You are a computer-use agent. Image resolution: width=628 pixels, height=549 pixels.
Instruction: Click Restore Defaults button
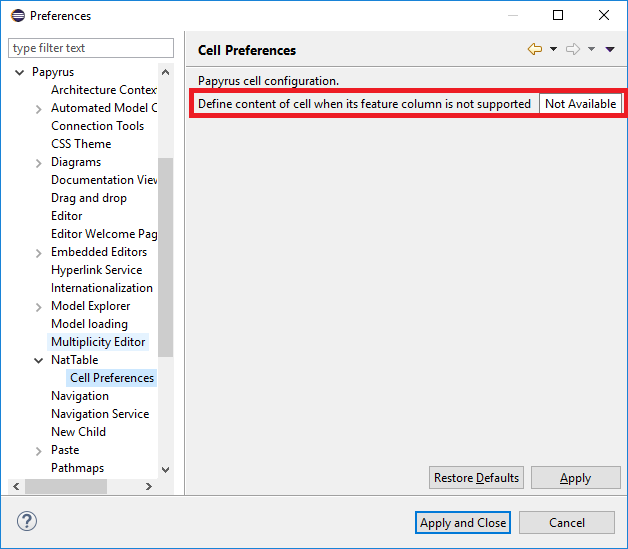click(x=476, y=478)
